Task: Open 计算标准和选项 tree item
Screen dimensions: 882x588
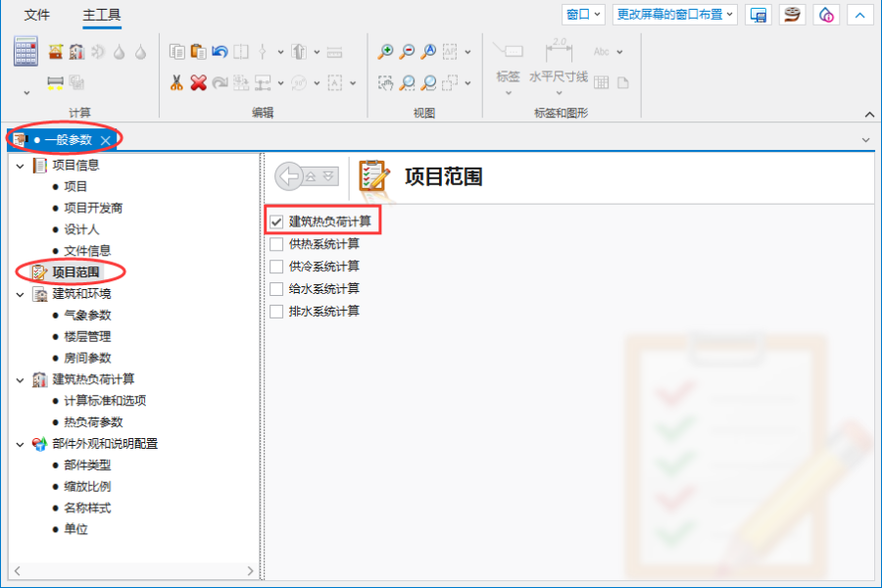Action: click(x=105, y=401)
